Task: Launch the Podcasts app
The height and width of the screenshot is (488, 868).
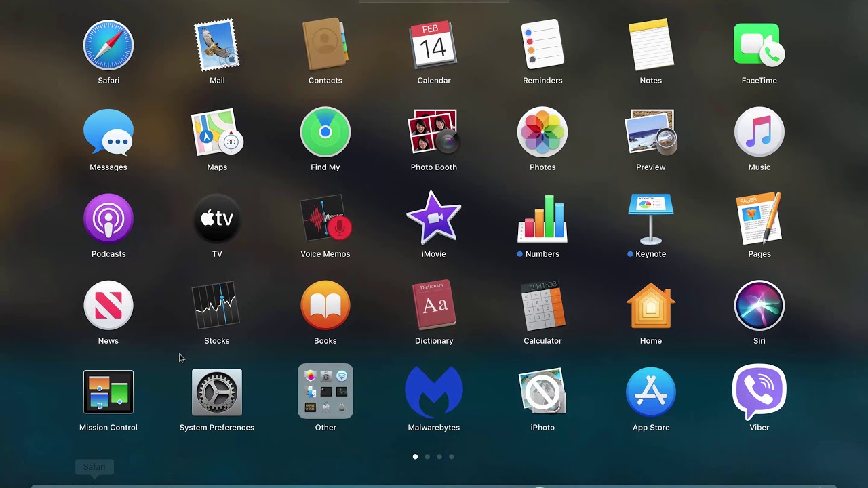Action: [108, 219]
